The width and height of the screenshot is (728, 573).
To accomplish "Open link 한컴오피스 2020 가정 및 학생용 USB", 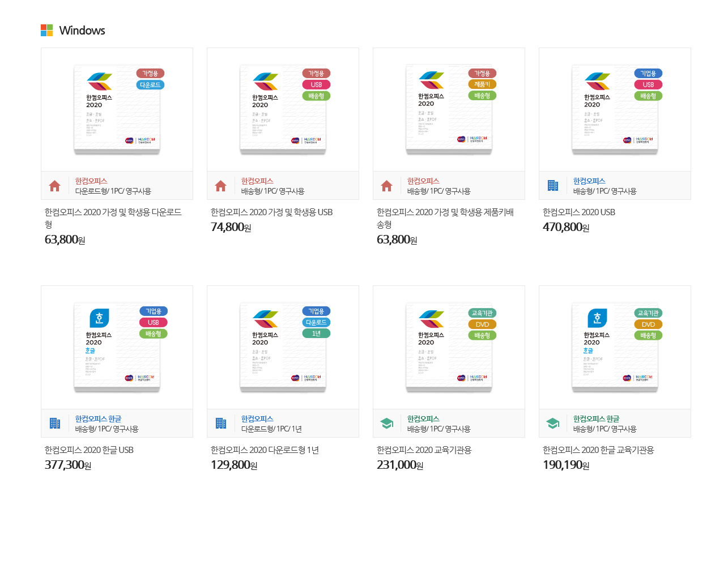I will (x=271, y=212).
